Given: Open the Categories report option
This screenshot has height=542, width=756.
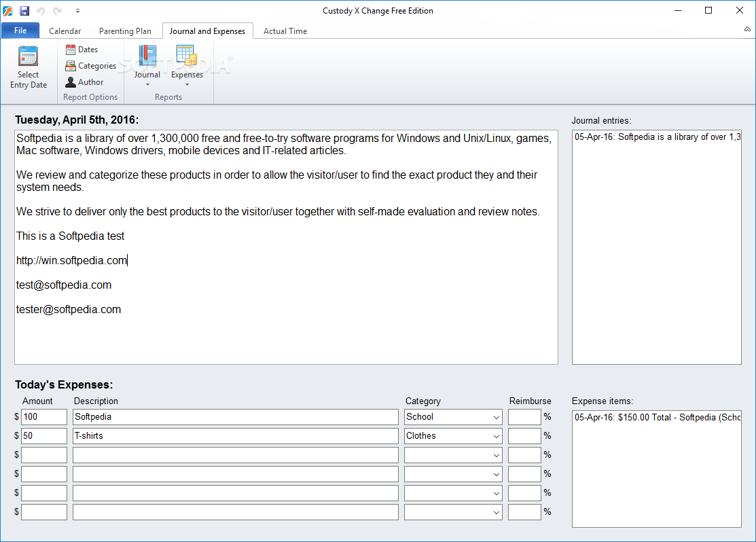Looking at the screenshot, I should point(90,66).
